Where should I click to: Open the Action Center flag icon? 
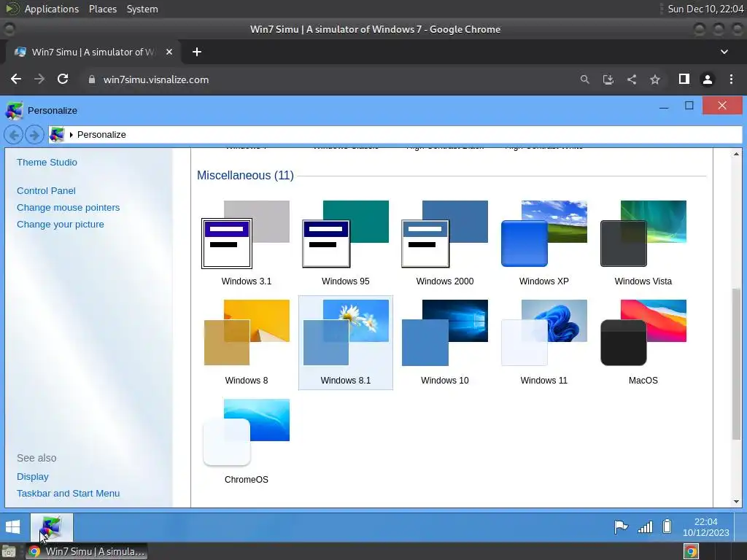coord(621,526)
